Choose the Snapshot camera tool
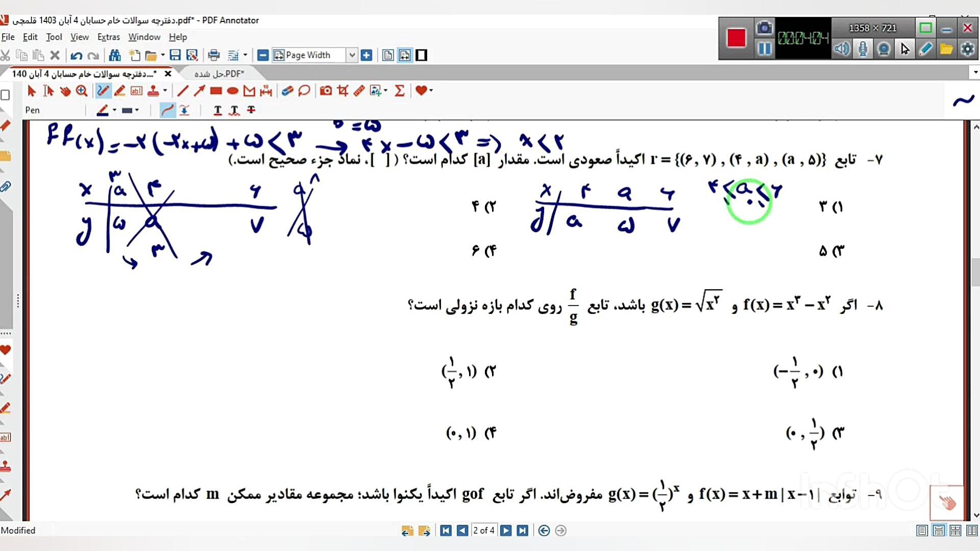The height and width of the screenshot is (551, 980). [x=326, y=91]
